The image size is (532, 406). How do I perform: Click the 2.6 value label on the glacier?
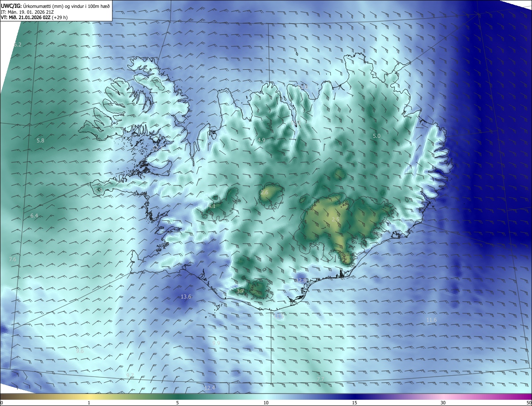click(265, 193)
